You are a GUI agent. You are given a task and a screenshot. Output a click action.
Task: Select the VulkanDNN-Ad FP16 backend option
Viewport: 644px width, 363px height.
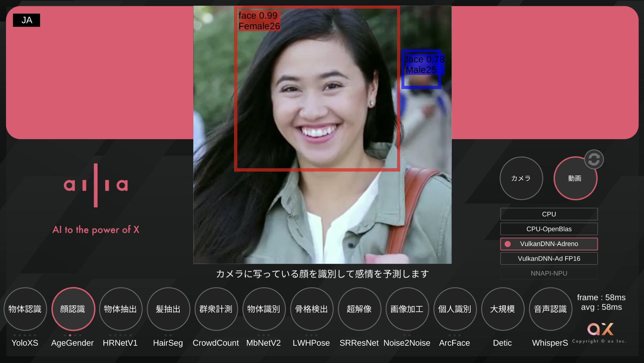point(549,259)
